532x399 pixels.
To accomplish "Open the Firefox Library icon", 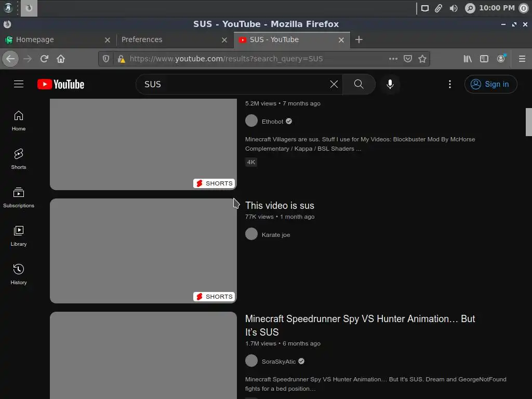I will click(468, 59).
